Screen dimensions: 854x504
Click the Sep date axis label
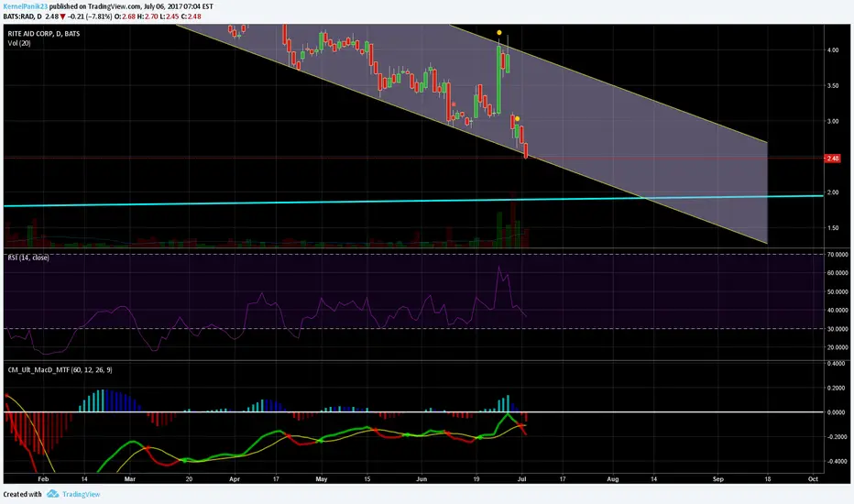click(x=717, y=479)
